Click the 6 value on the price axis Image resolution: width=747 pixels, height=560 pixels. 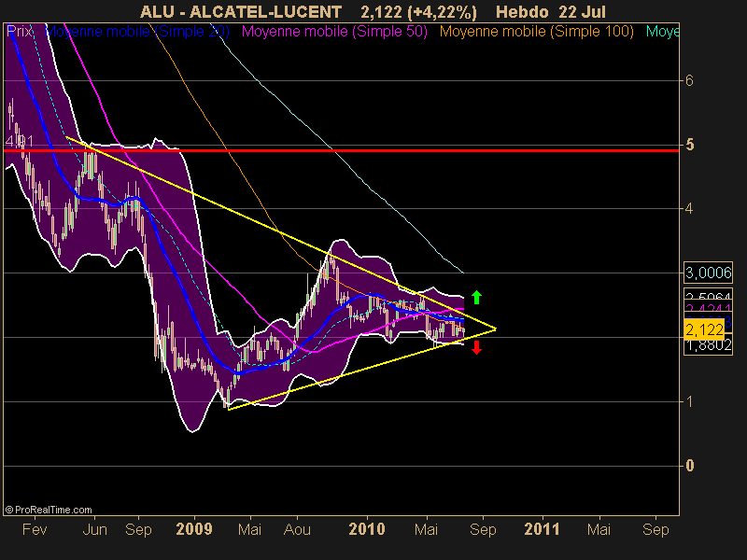point(689,80)
